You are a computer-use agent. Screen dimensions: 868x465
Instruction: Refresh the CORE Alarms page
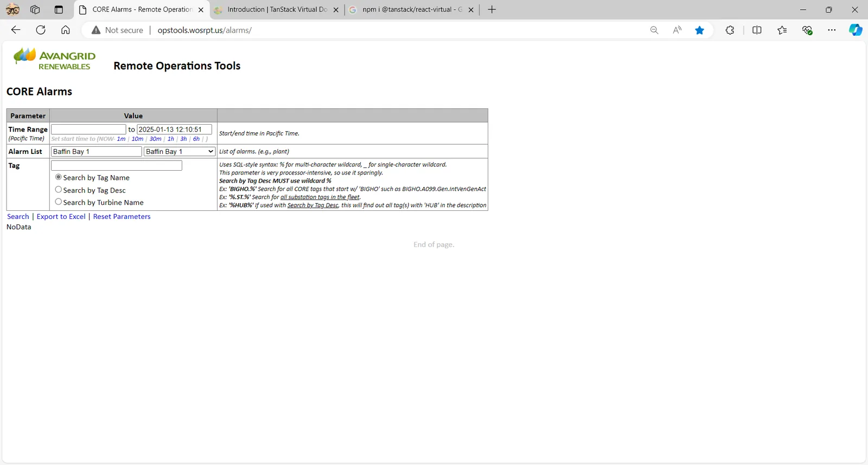click(x=41, y=30)
